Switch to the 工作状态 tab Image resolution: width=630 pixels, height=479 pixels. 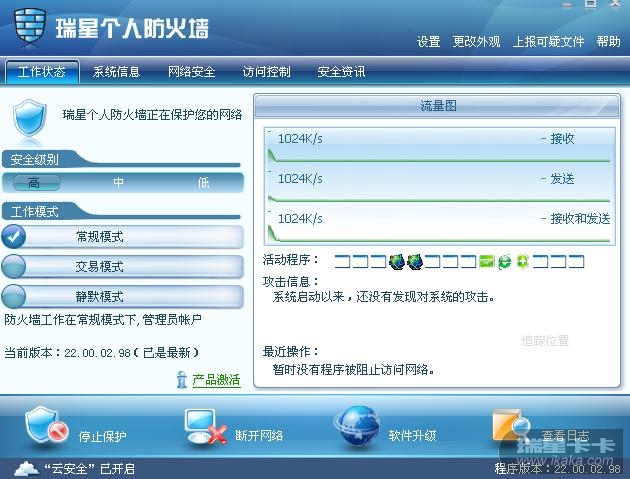click(x=42, y=72)
